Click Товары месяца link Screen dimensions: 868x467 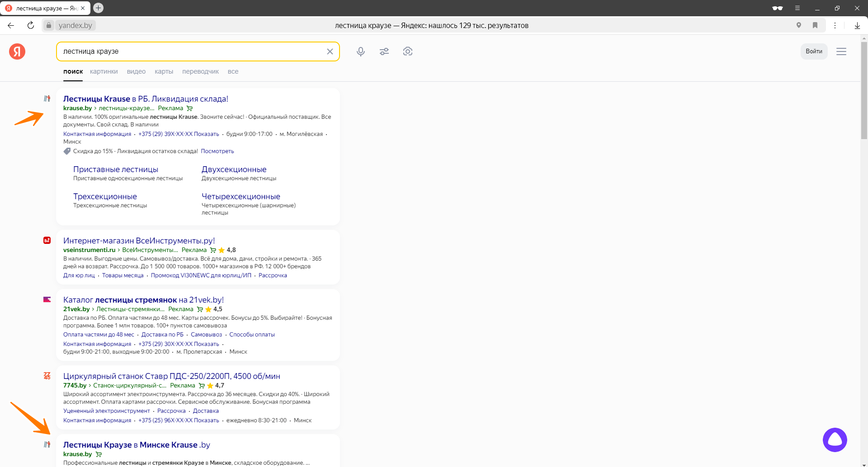(x=123, y=276)
